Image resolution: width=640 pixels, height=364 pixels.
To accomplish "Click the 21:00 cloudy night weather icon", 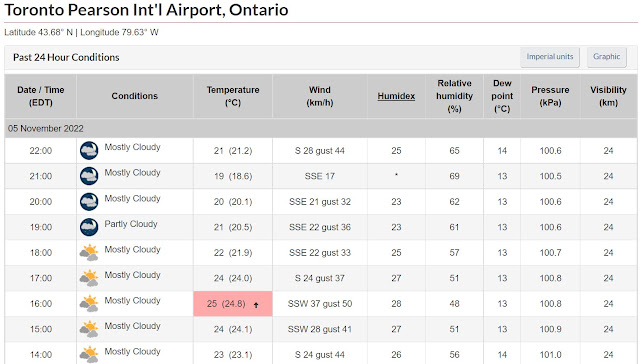I will (89, 176).
